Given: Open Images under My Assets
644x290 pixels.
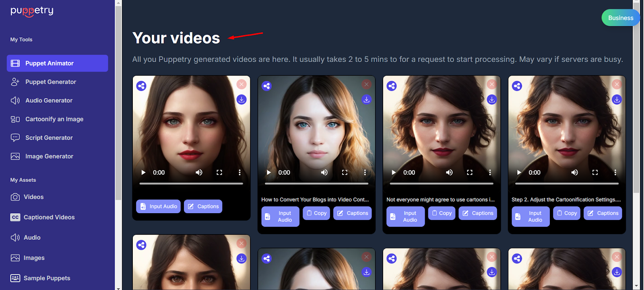Looking at the screenshot, I should pyautogui.click(x=34, y=258).
